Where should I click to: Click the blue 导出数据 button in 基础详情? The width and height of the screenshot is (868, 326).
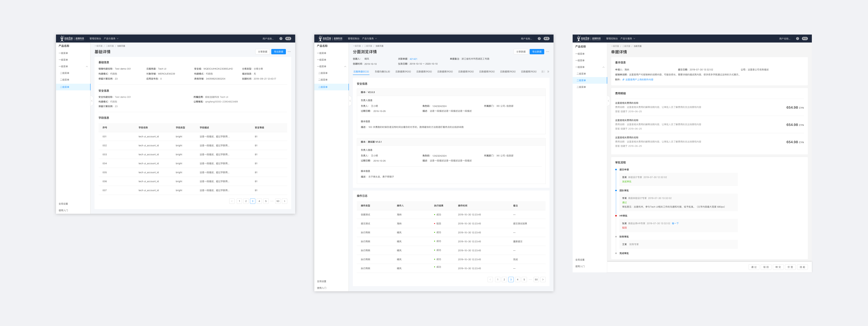point(278,52)
